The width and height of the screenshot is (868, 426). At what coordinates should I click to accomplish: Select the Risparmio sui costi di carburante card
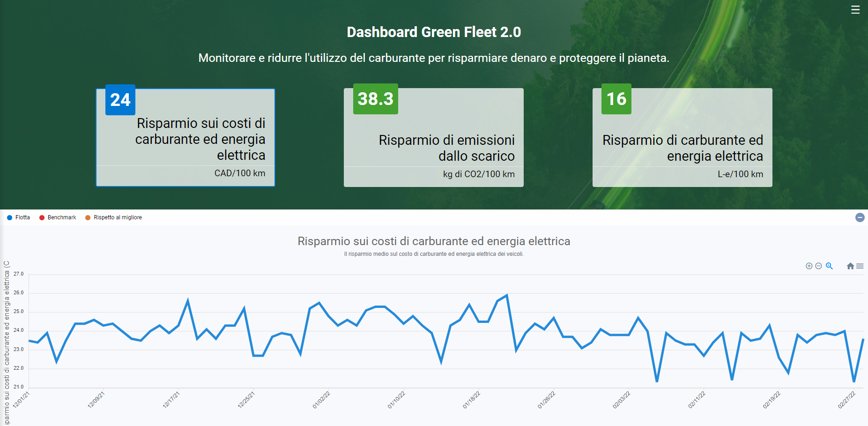pyautogui.click(x=185, y=138)
